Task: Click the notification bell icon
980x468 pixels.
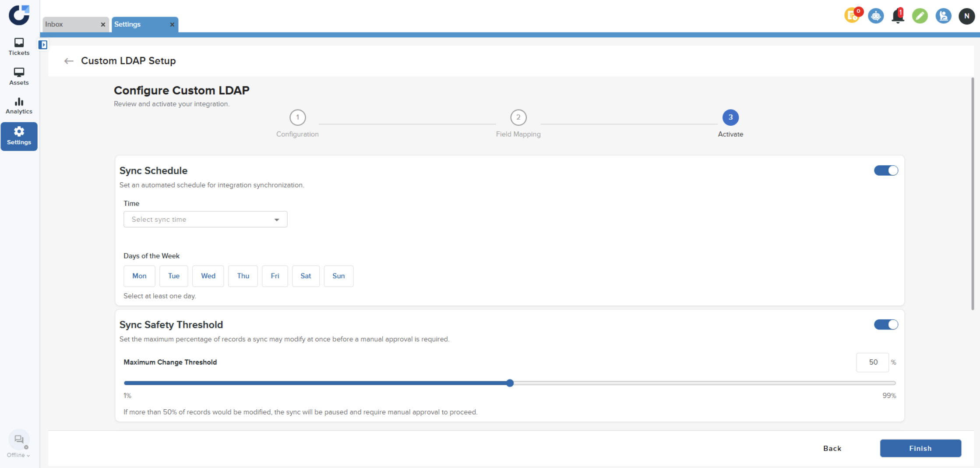Action: (897, 16)
